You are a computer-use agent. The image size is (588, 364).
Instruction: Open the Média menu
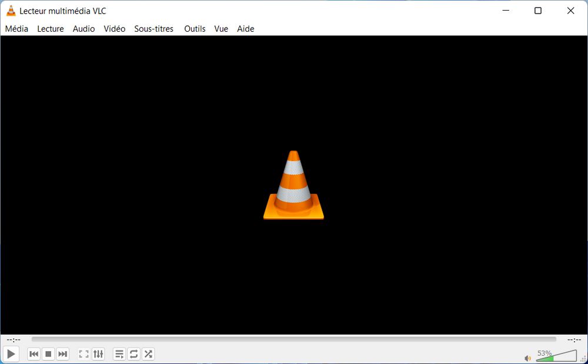coord(16,29)
